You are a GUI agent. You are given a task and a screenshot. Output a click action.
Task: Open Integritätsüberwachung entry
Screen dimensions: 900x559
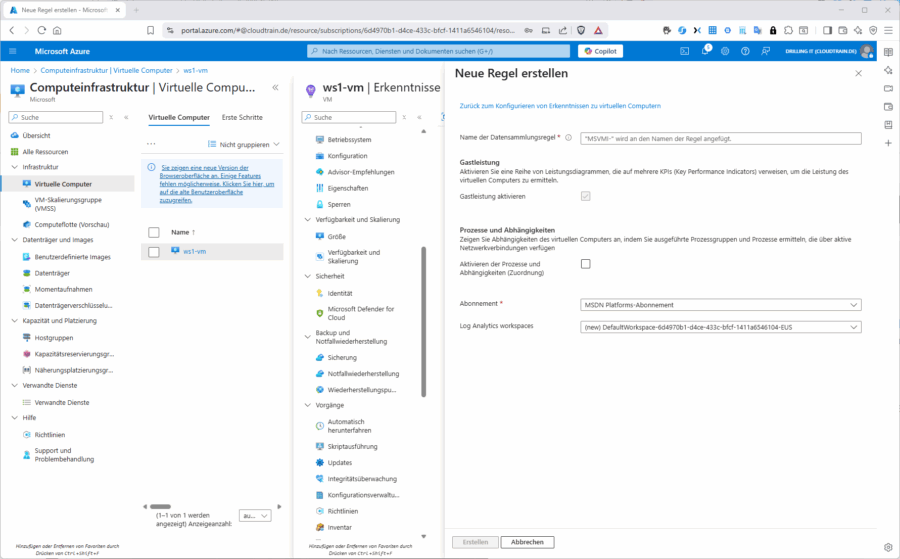[x=362, y=478]
